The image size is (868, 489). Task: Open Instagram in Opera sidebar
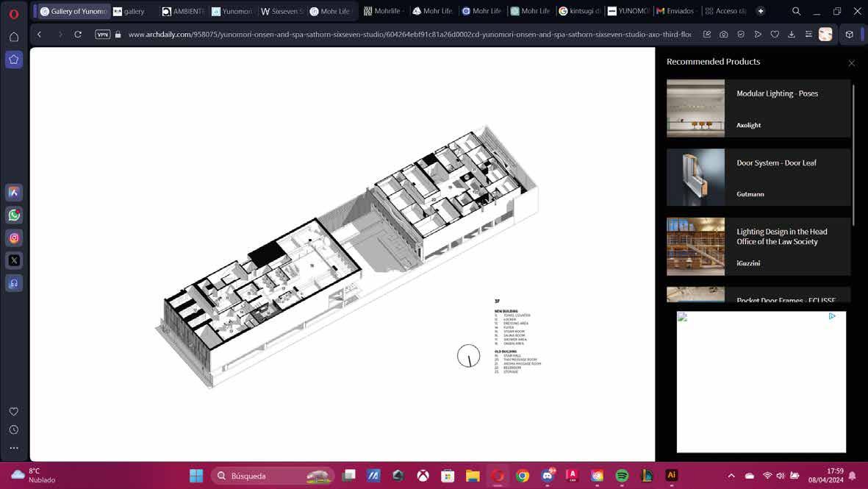tap(14, 238)
